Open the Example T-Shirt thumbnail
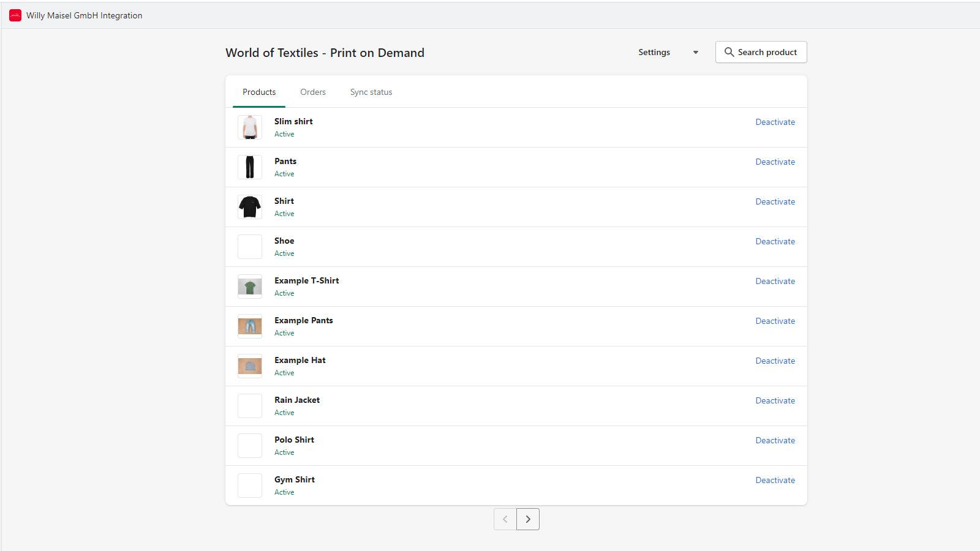The width and height of the screenshot is (980, 551). point(249,286)
